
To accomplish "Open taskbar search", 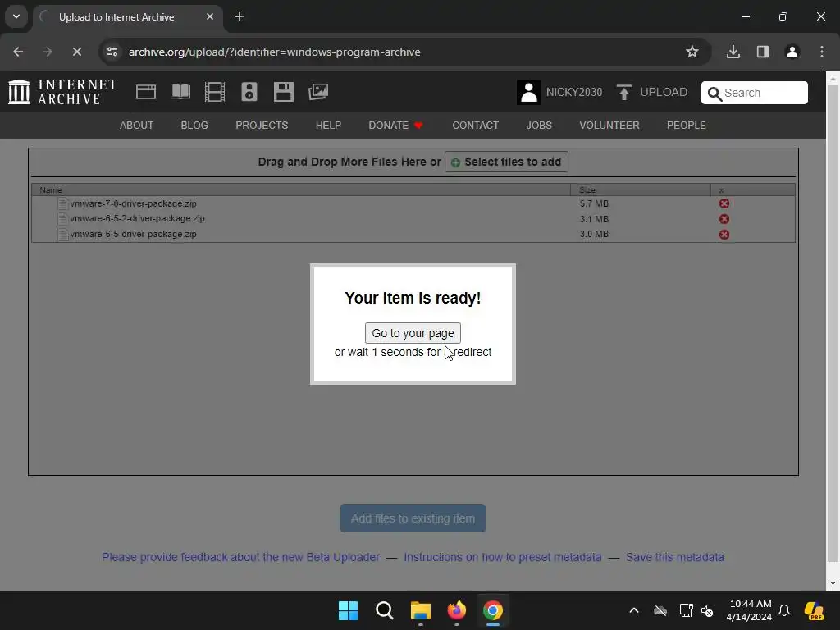I will coord(384,610).
